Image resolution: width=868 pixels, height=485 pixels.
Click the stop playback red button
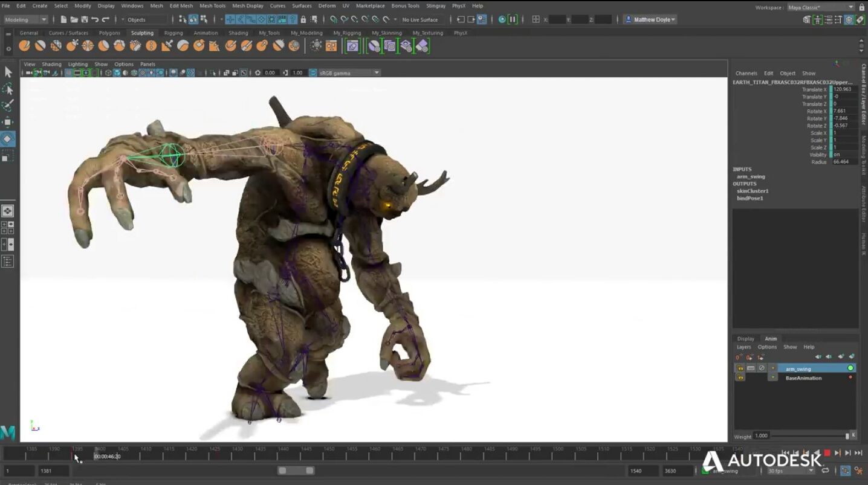click(x=827, y=452)
